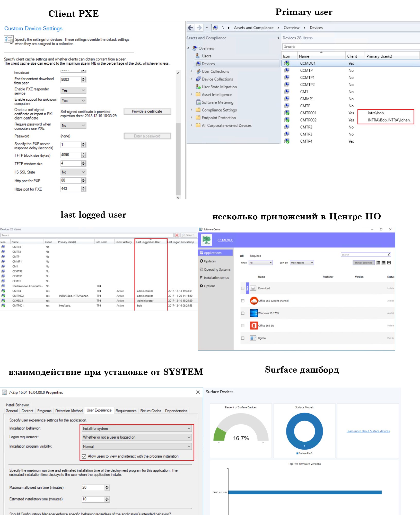Screen dimensions: 420x515
Task: Toggle Allow users to view and interact checkbox
Action: (84, 456)
